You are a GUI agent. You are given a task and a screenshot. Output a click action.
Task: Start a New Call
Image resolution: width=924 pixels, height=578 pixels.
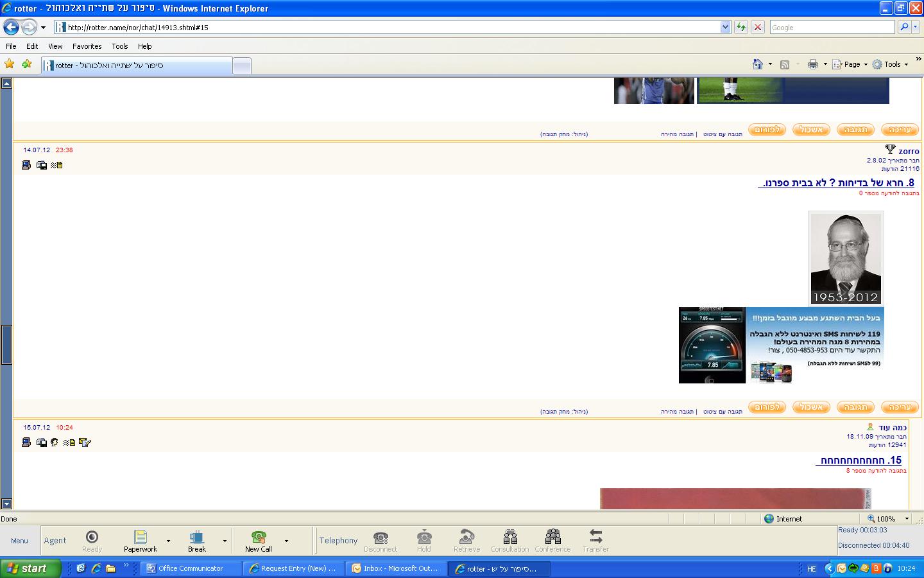pos(259,540)
